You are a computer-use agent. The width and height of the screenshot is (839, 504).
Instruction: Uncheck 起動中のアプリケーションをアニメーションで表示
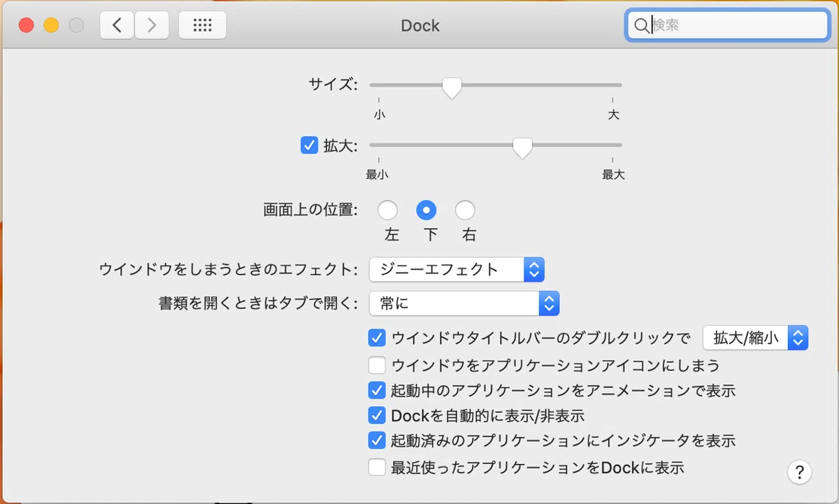tap(377, 390)
